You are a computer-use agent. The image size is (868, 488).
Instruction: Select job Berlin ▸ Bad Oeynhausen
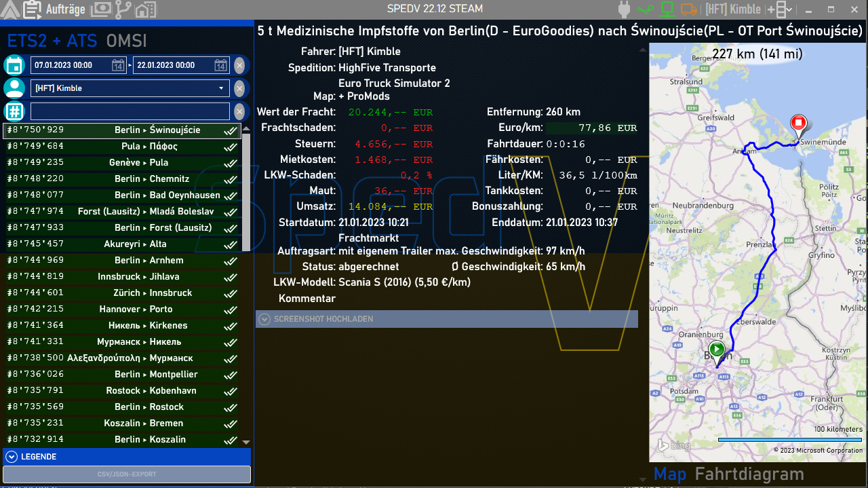click(122, 195)
